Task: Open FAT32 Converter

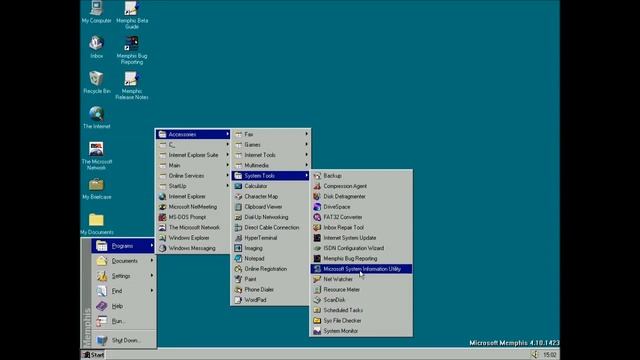Action: click(x=361, y=217)
